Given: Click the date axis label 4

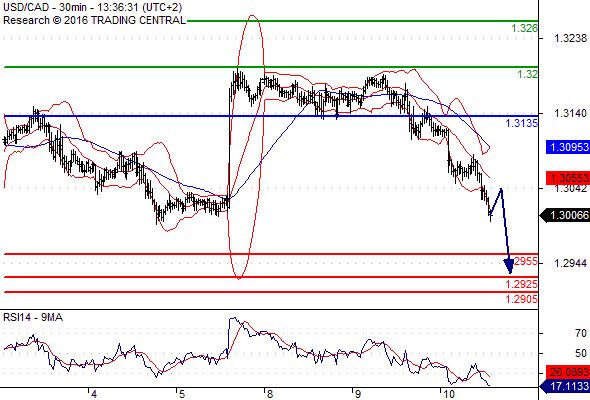Looking at the screenshot, I should pyautogui.click(x=94, y=395).
